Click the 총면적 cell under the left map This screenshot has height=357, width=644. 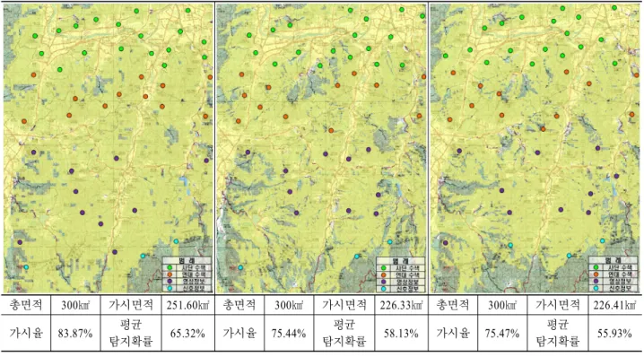pyautogui.click(x=26, y=305)
